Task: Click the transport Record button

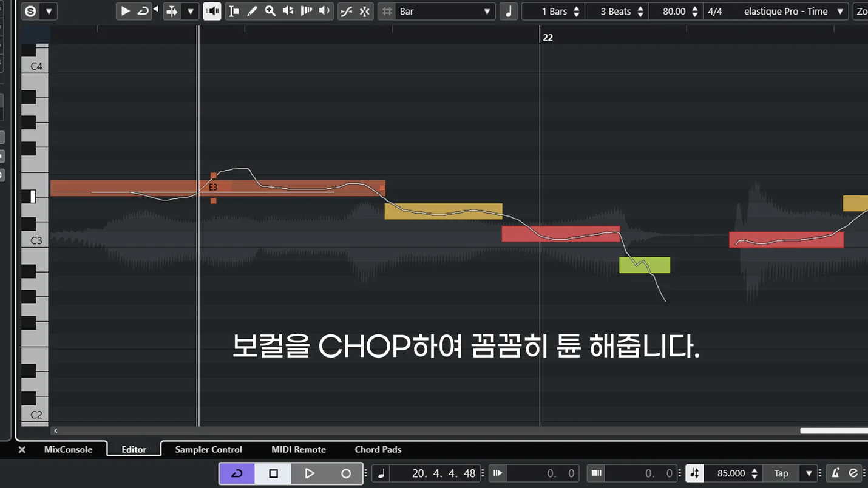Action: pyautogui.click(x=346, y=473)
